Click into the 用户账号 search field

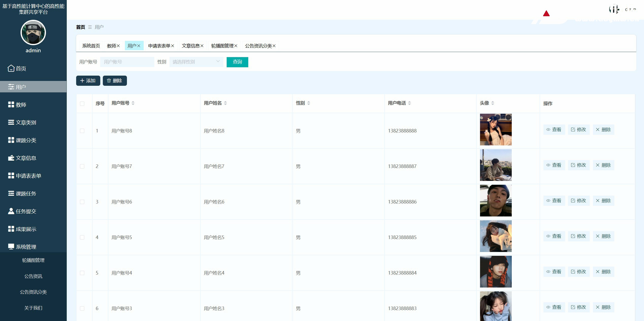coord(127,62)
